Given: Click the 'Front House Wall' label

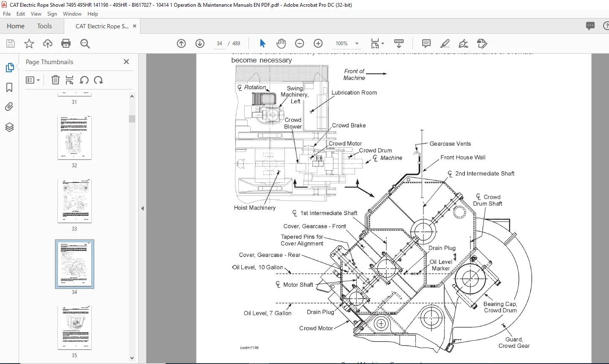Looking at the screenshot, I should pos(463,157).
